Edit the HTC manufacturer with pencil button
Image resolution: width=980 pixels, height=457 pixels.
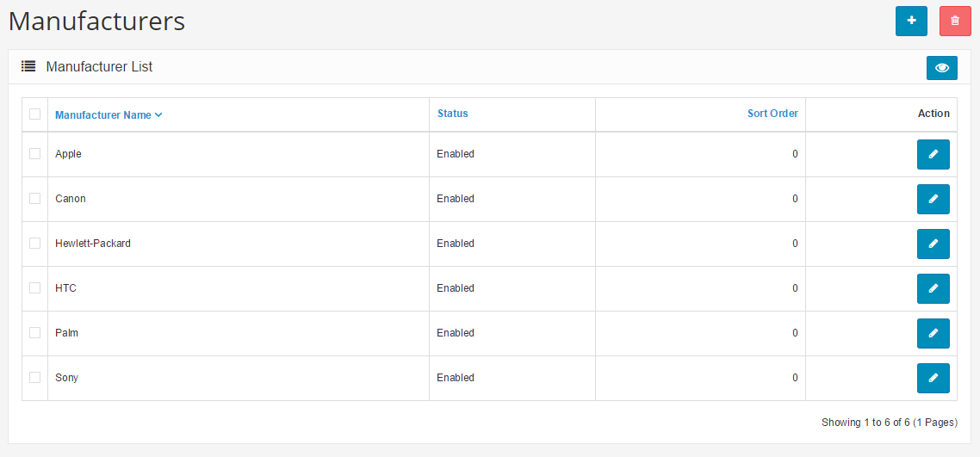tap(933, 288)
